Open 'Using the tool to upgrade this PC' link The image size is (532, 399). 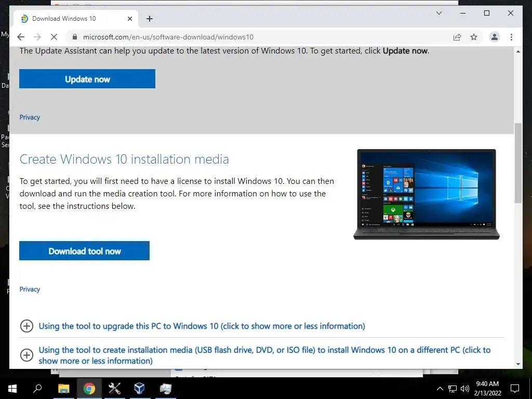click(x=202, y=326)
